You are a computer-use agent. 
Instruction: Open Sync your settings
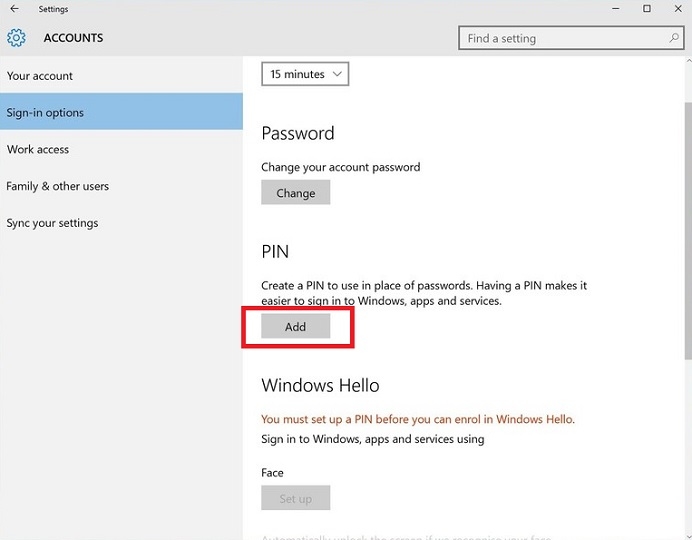tap(121, 223)
